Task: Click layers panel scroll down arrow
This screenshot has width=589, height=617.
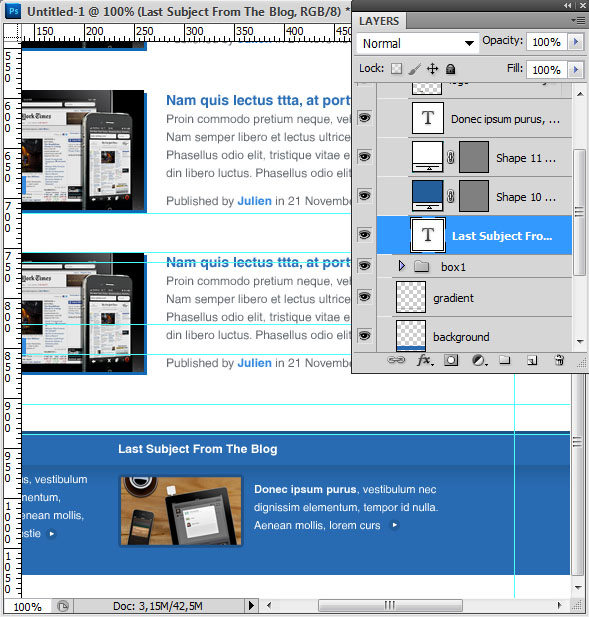Action: coord(580,342)
